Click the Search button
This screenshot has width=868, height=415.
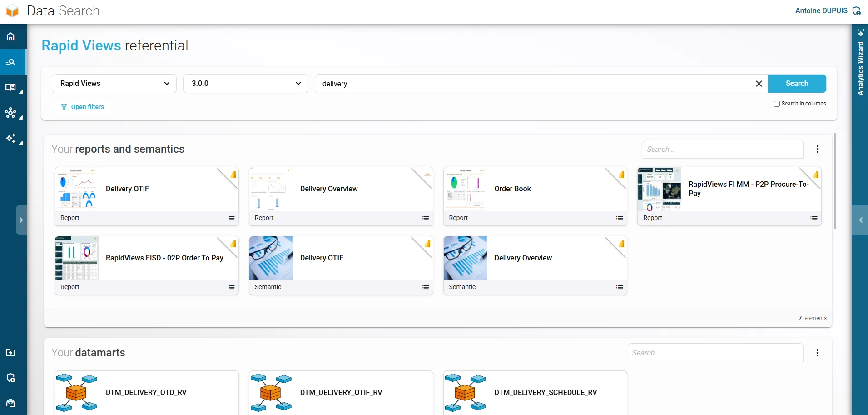click(x=797, y=84)
